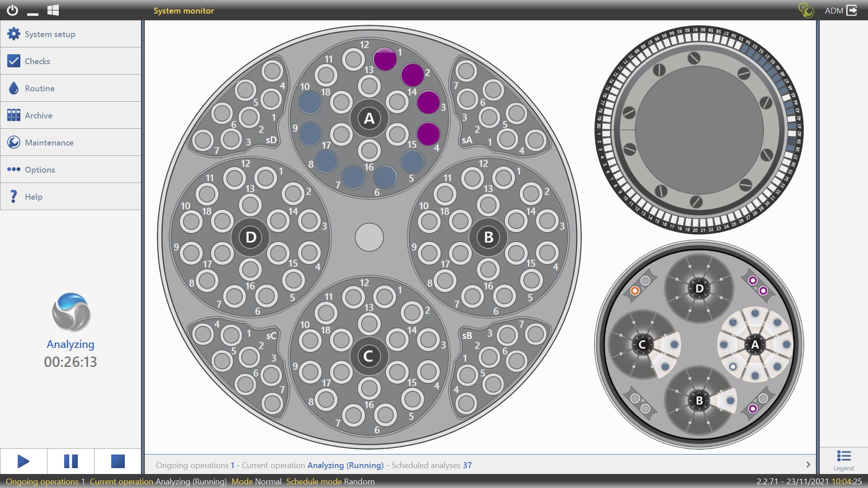Select purple sample position 1 in rack A
This screenshot has width=868, height=488.
(x=385, y=59)
